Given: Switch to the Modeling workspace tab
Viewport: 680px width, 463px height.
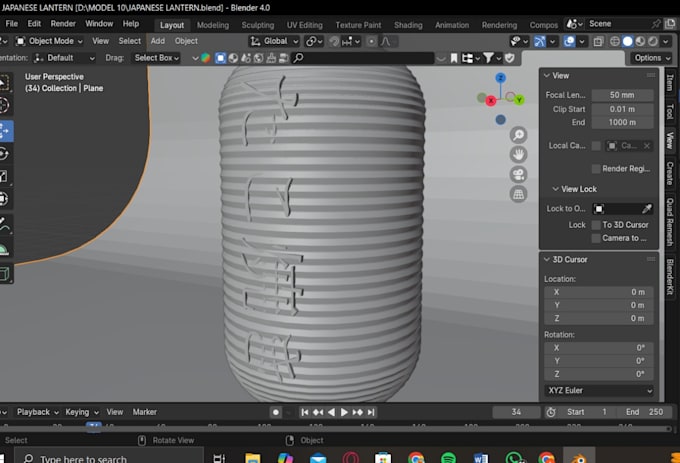Looking at the screenshot, I should click(x=213, y=25).
